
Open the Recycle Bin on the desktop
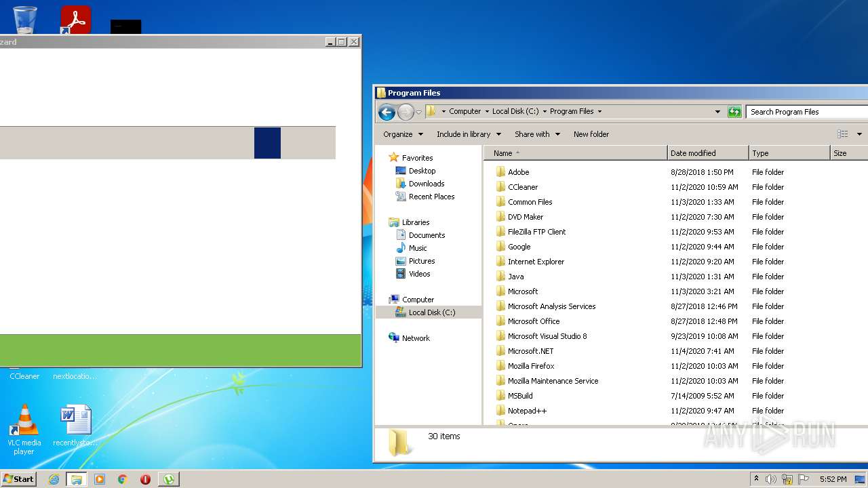(25, 20)
